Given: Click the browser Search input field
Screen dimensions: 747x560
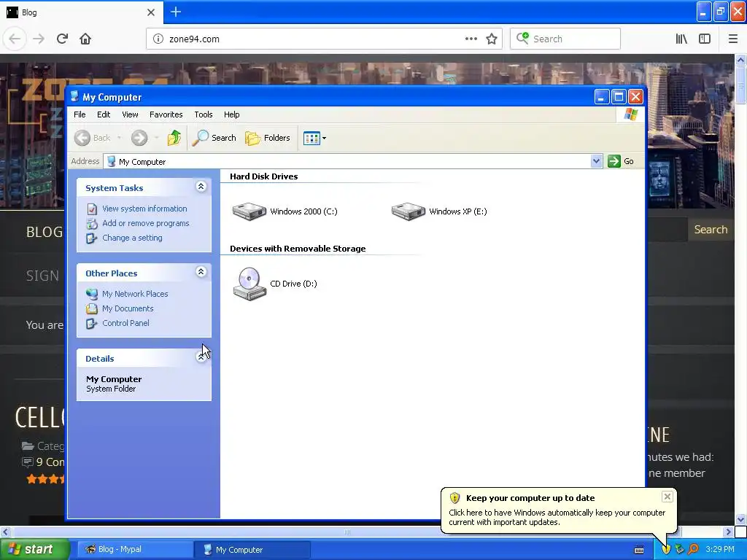Looking at the screenshot, I should 565,39.
